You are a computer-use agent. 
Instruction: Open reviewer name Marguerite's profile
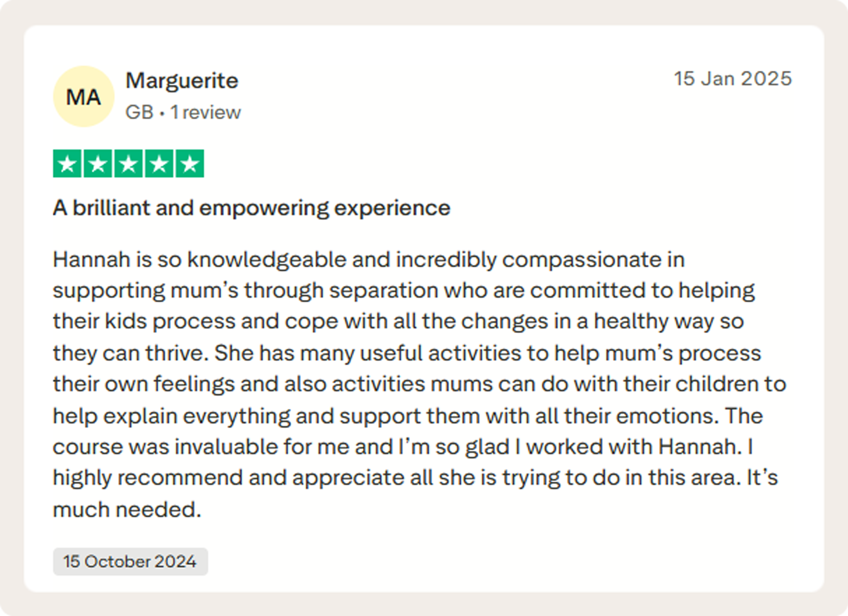(182, 80)
